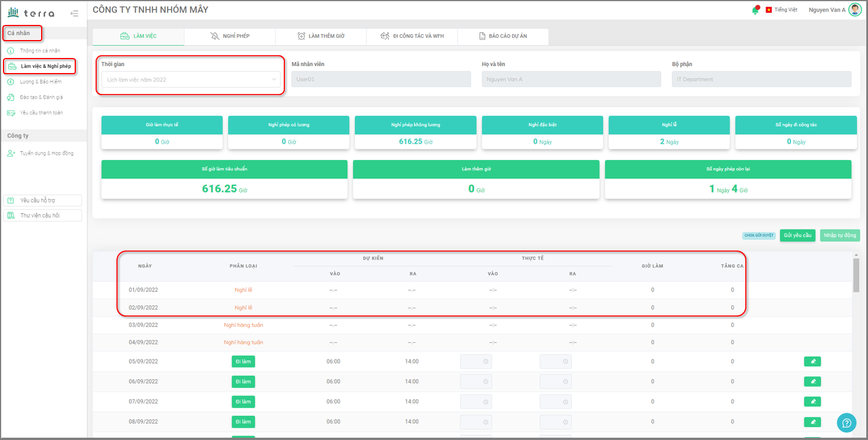Click the CÔNG TY TNHH NHÓM MÂY title
This screenshot has width=868, height=440.
pos(151,10)
